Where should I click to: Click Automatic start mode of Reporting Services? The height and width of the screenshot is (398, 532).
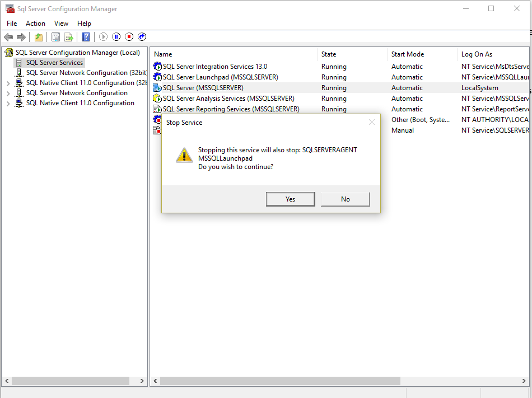pyautogui.click(x=407, y=109)
